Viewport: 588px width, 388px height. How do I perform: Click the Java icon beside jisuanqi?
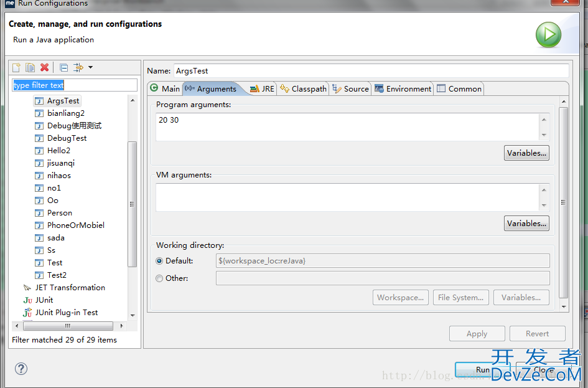[39, 163]
